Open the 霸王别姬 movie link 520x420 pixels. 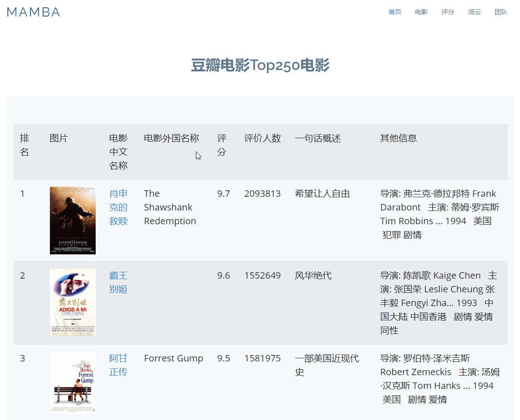[119, 282]
